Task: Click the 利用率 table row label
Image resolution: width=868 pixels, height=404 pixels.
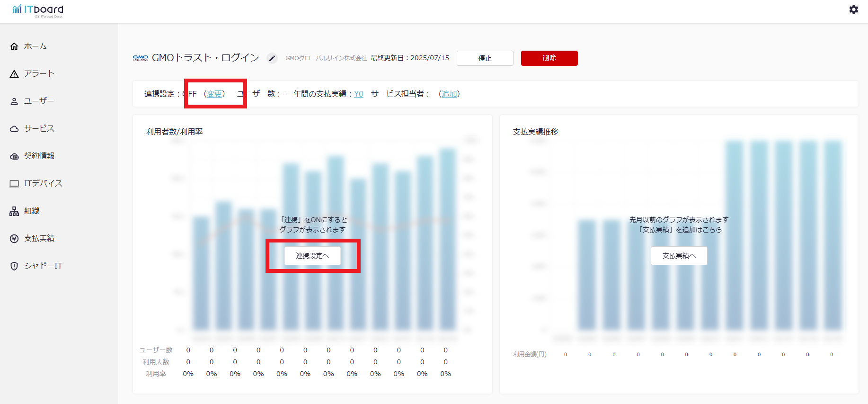Action: pyautogui.click(x=156, y=374)
